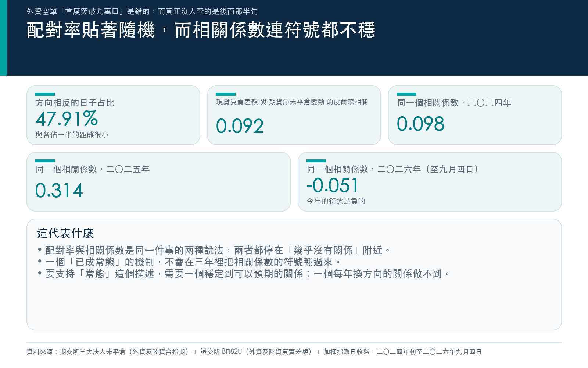
Task: Select the subtitle starting with 外資空單「首度突破九萬口」
Action: click(142, 11)
